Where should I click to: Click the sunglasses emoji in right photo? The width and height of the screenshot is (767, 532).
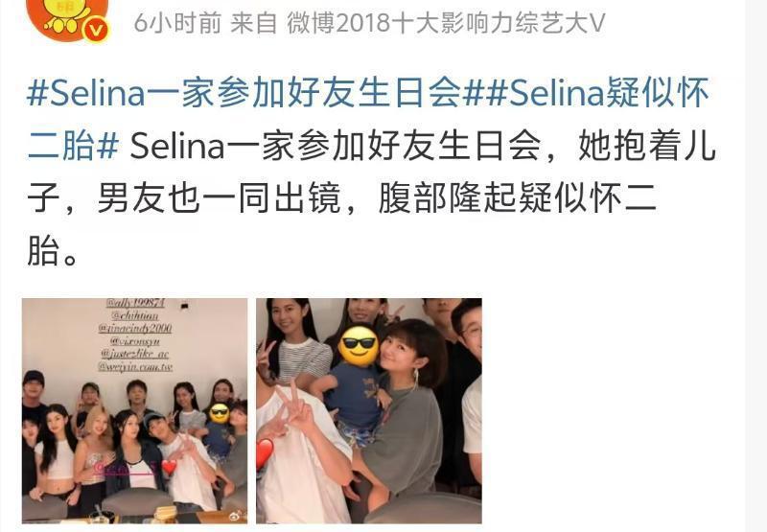[x=358, y=345]
